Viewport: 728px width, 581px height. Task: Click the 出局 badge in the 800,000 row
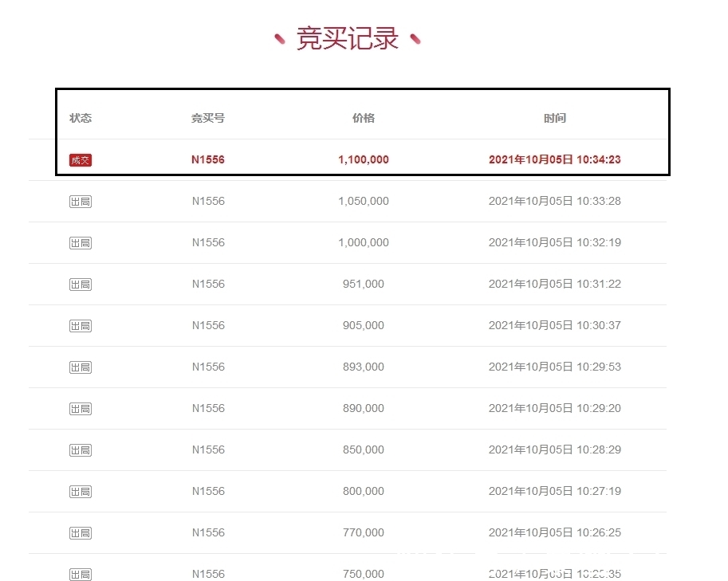(x=81, y=492)
